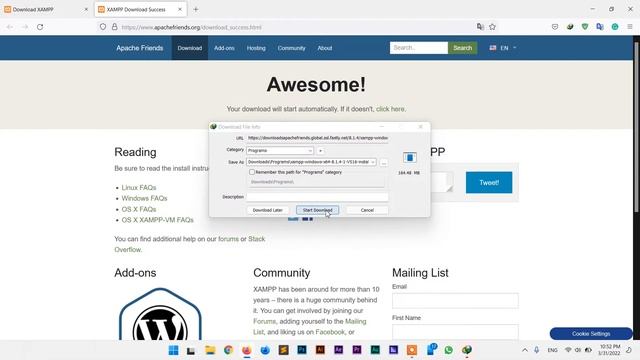Open the Community navigation item
The width and height of the screenshot is (640, 360).
coord(291,48)
